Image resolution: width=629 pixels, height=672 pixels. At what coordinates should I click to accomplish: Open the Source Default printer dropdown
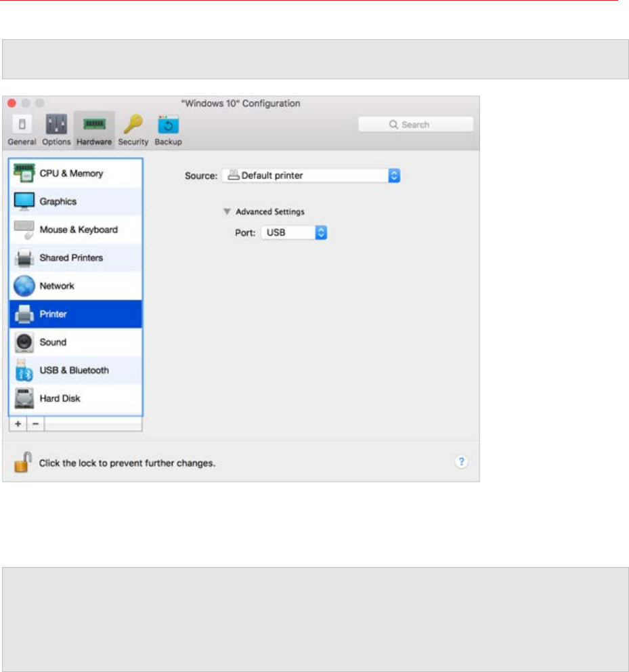coord(311,175)
